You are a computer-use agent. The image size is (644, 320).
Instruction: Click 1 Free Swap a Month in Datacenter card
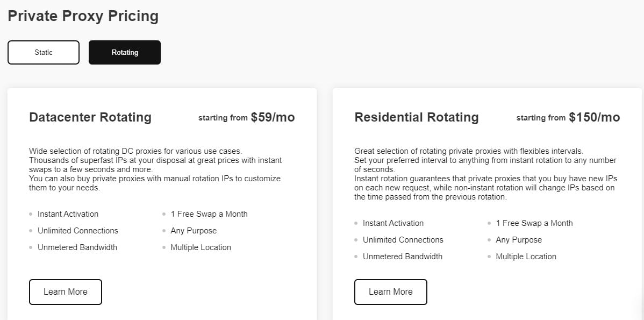[209, 214]
